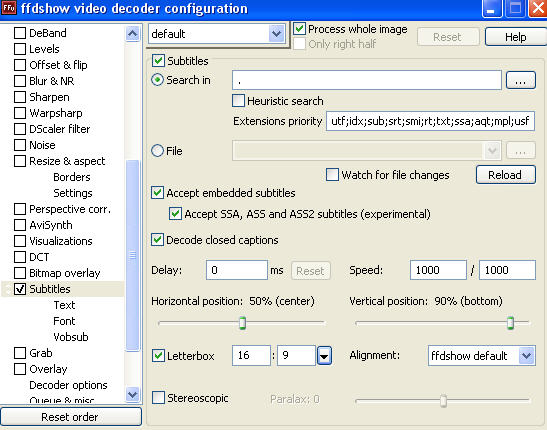Click the first Speed field
The image size is (547, 430).
(438, 270)
